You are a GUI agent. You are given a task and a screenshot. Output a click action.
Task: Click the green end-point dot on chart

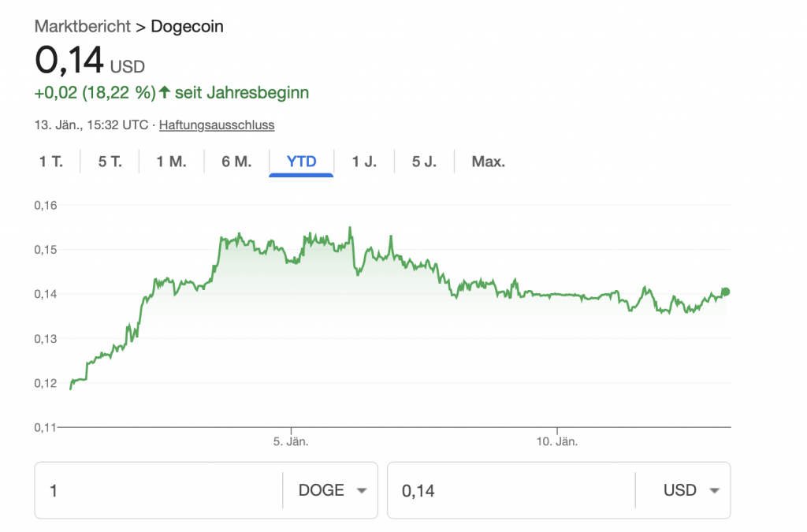[726, 292]
